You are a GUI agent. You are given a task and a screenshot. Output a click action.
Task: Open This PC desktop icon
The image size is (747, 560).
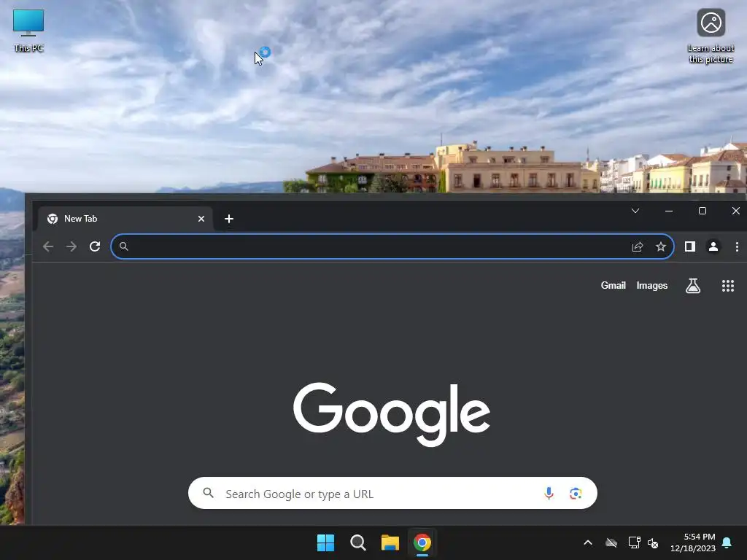(28, 30)
